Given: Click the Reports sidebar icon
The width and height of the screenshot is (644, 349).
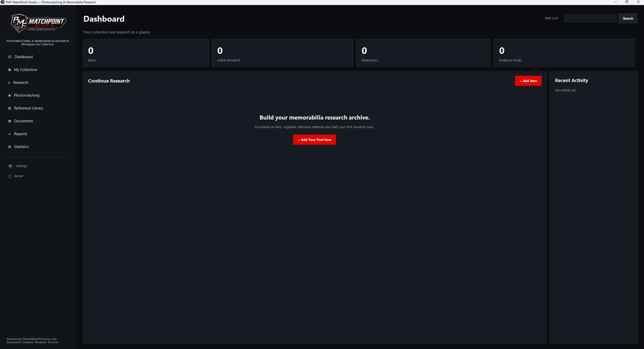Looking at the screenshot, I should click(x=10, y=134).
